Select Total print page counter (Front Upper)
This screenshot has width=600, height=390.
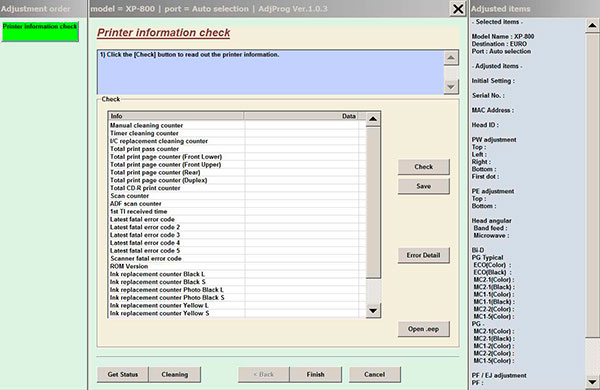(237, 165)
